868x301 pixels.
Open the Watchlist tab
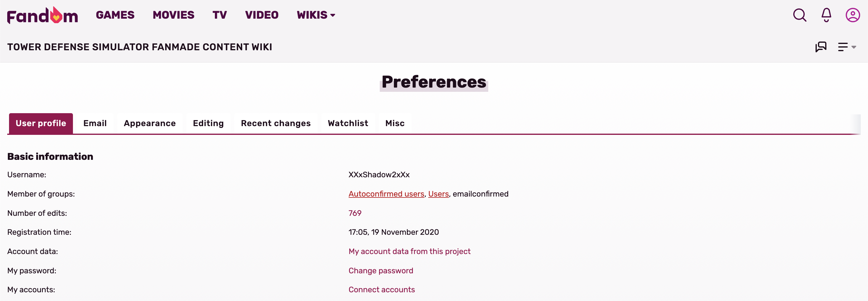pyautogui.click(x=348, y=123)
